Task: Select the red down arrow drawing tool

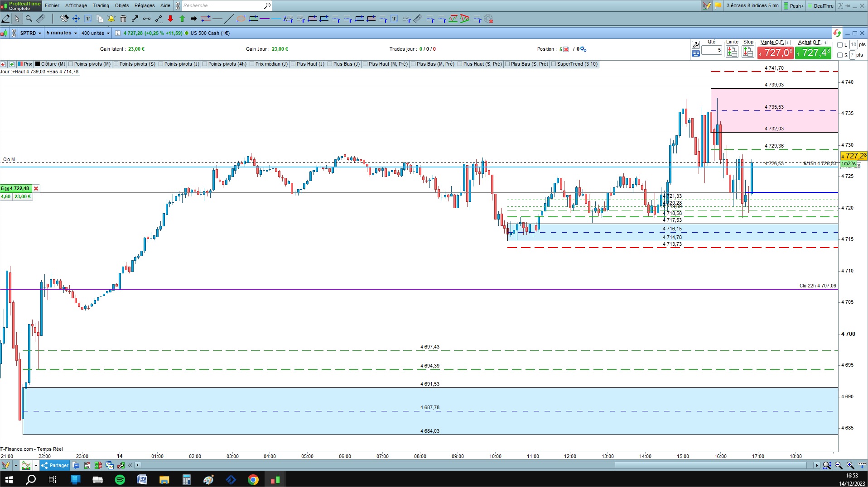Action: coord(170,19)
